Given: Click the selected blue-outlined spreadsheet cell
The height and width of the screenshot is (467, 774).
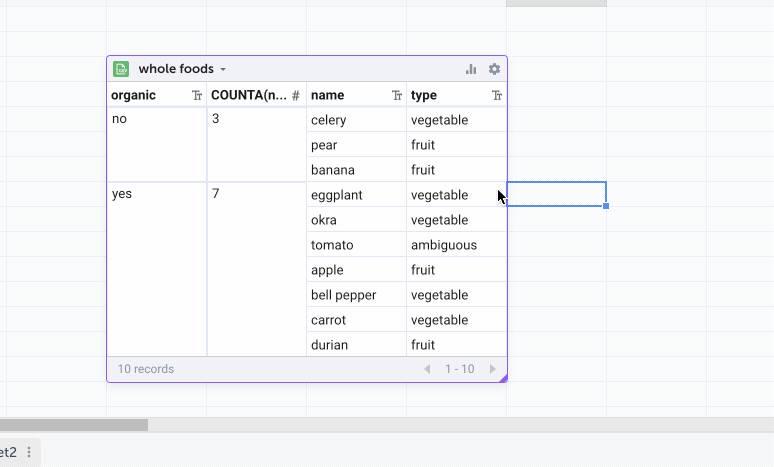Looking at the screenshot, I should (x=556, y=194).
